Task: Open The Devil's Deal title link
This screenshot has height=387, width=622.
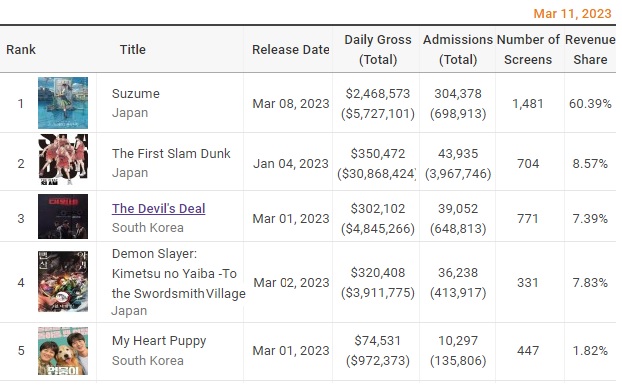Action: [x=158, y=209]
